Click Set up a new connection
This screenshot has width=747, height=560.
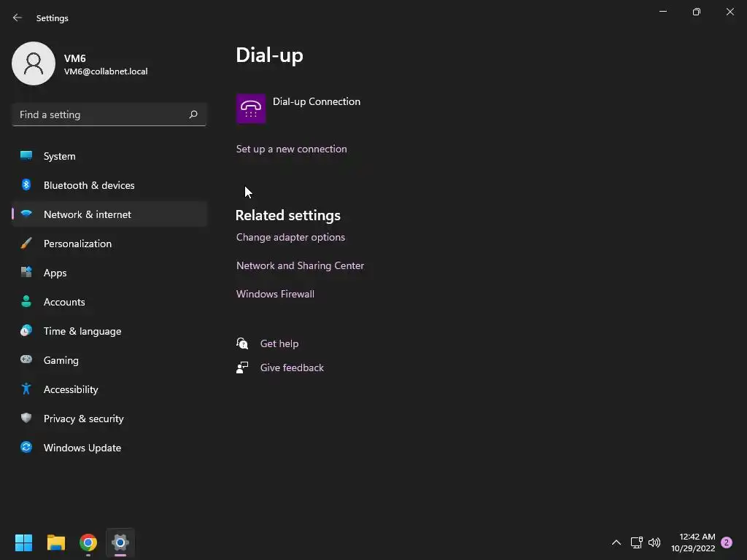[291, 149]
